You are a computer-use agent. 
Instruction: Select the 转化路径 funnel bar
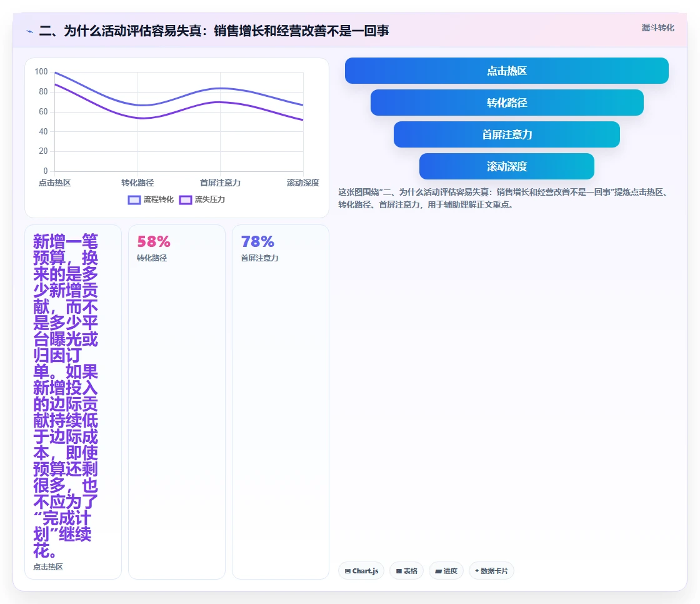(x=507, y=103)
